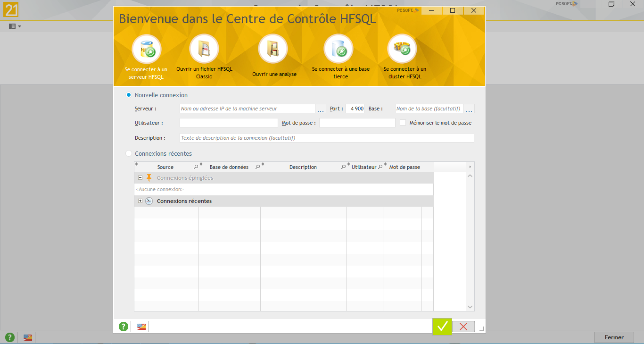Click the language flag icon in the dialog
644x344 pixels.
141,327
